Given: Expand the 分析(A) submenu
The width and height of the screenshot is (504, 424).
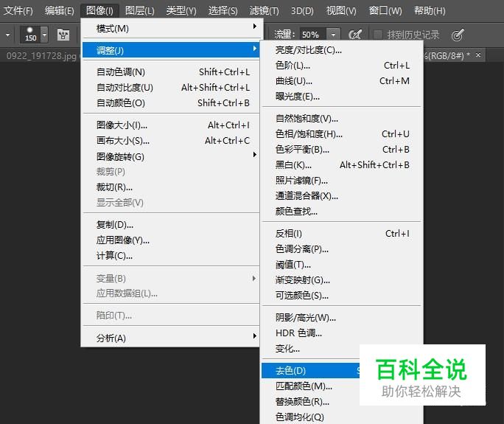Looking at the screenshot, I should pyautogui.click(x=171, y=338).
